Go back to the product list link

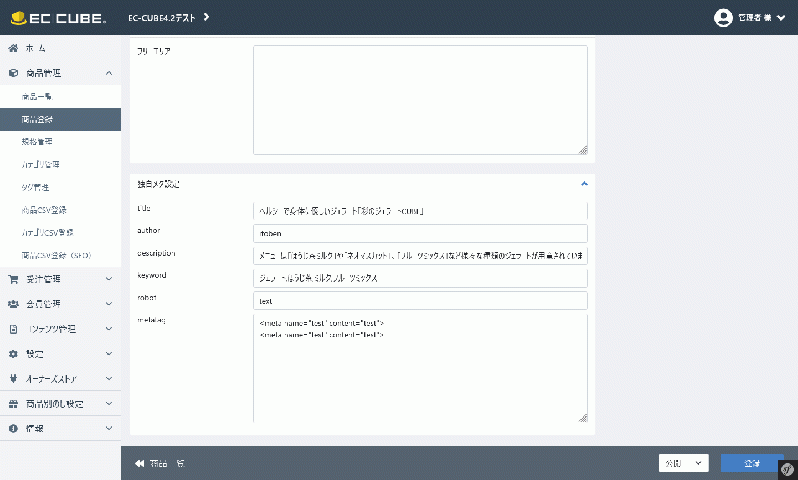[160, 463]
